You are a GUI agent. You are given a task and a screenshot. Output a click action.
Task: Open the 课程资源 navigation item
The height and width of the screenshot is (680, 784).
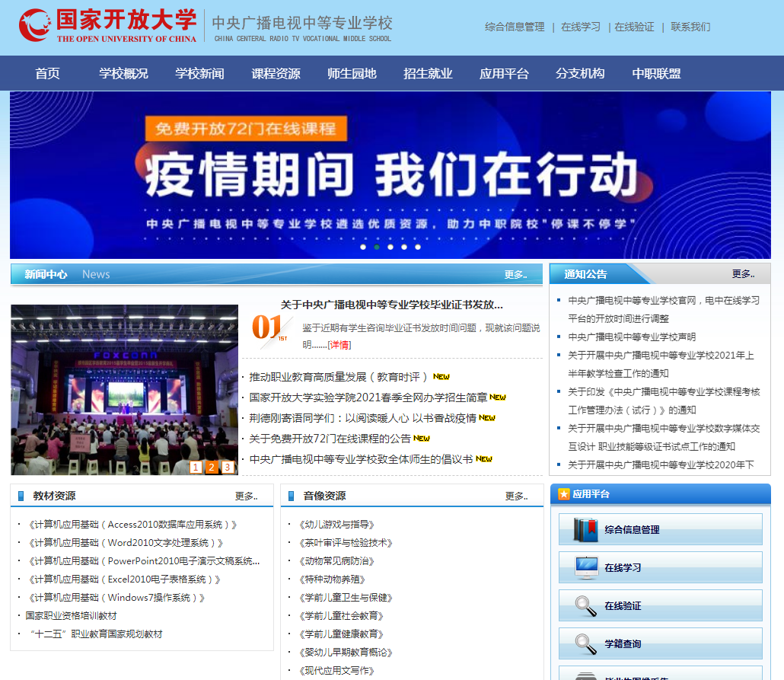[276, 74]
